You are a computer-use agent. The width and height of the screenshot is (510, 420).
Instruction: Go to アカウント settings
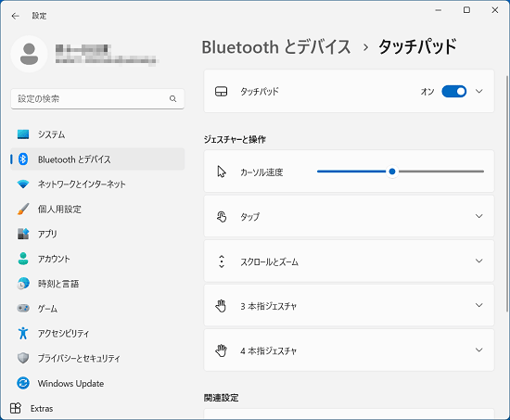pyautogui.click(x=97, y=259)
